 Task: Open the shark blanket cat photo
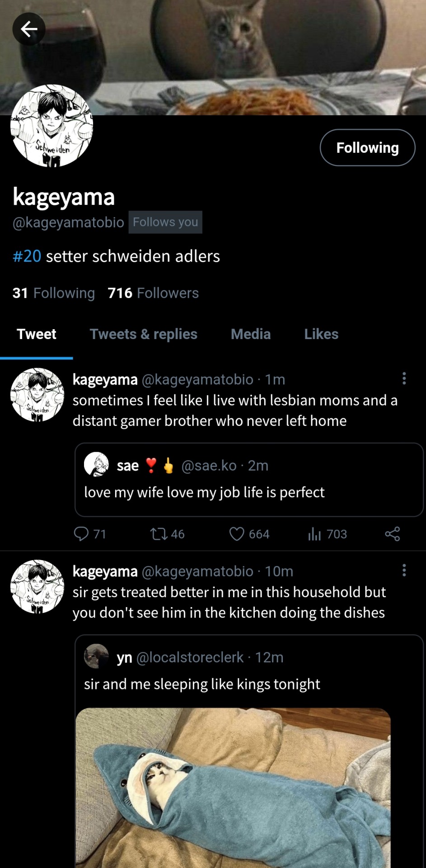(x=233, y=788)
